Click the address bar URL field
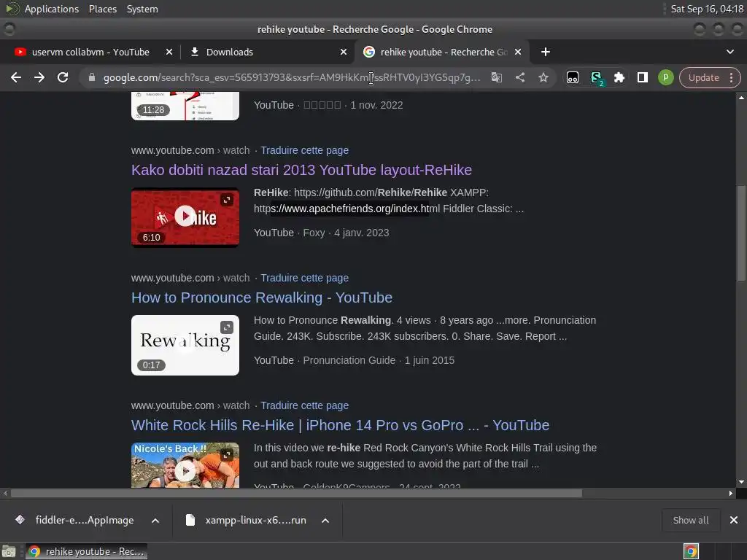The width and height of the screenshot is (747, 560). click(292, 77)
